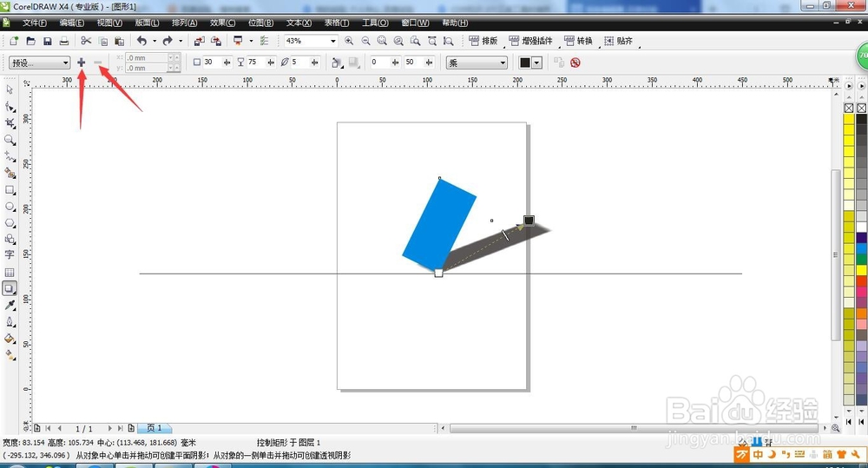The height and width of the screenshot is (468, 868).
Task: Select the blue rectangle object
Action: (439, 224)
